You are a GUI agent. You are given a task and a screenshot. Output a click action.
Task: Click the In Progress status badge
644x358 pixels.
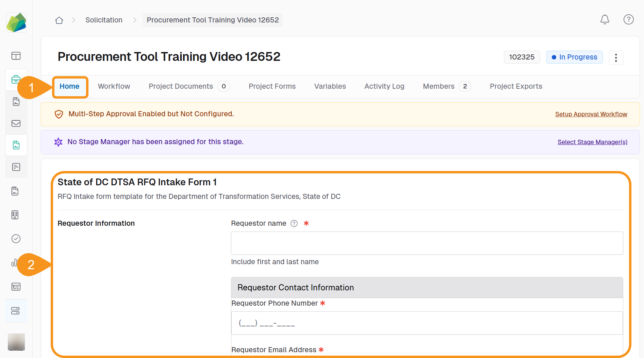pos(574,57)
